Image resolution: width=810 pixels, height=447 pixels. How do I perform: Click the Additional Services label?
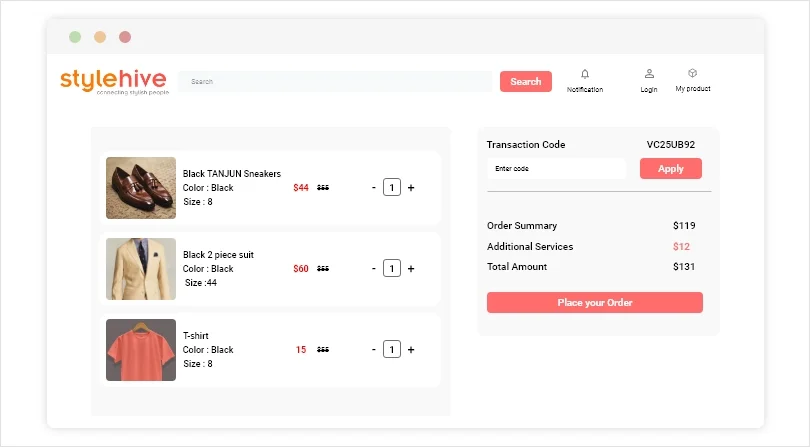(530, 246)
